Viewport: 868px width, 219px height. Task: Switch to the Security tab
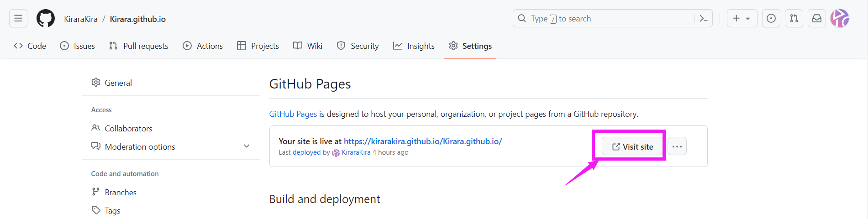point(358,46)
